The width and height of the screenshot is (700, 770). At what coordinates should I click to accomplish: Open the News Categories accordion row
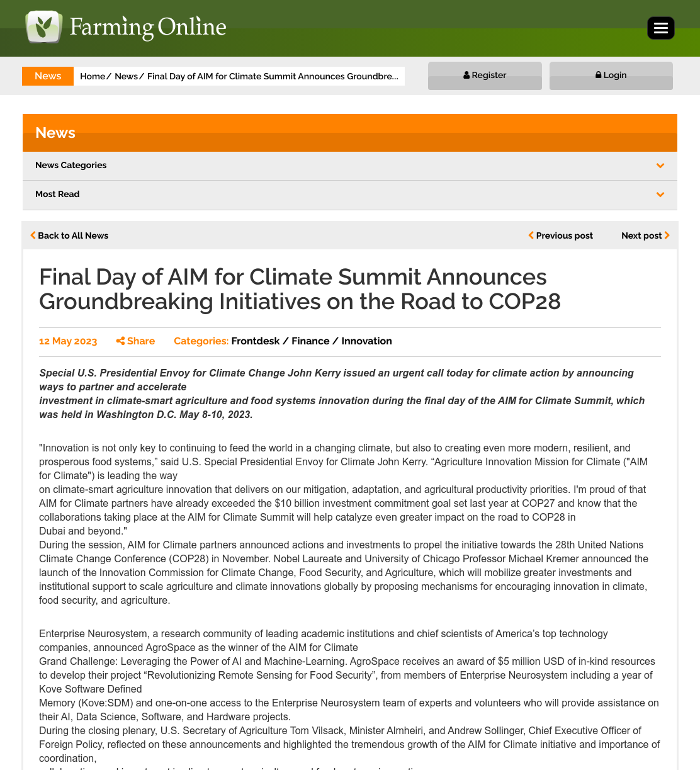pos(350,166)
